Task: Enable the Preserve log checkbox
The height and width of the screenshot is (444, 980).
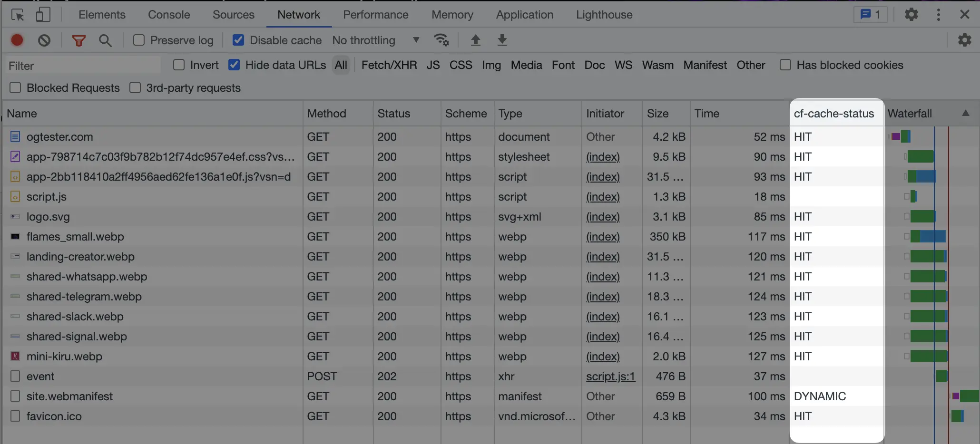Action: 139,40
